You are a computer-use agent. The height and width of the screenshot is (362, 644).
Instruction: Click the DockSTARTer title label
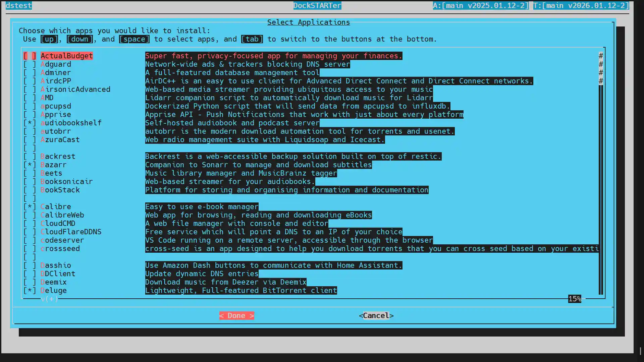pos(317,6)
